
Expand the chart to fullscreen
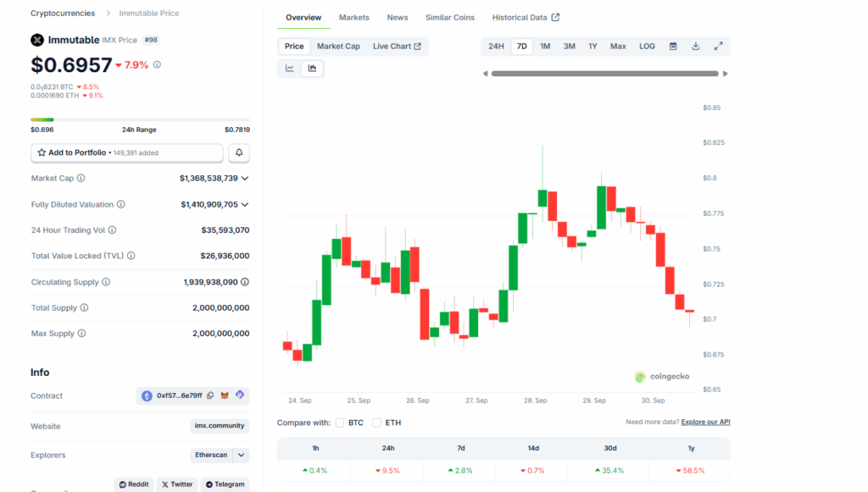point(720,46)
